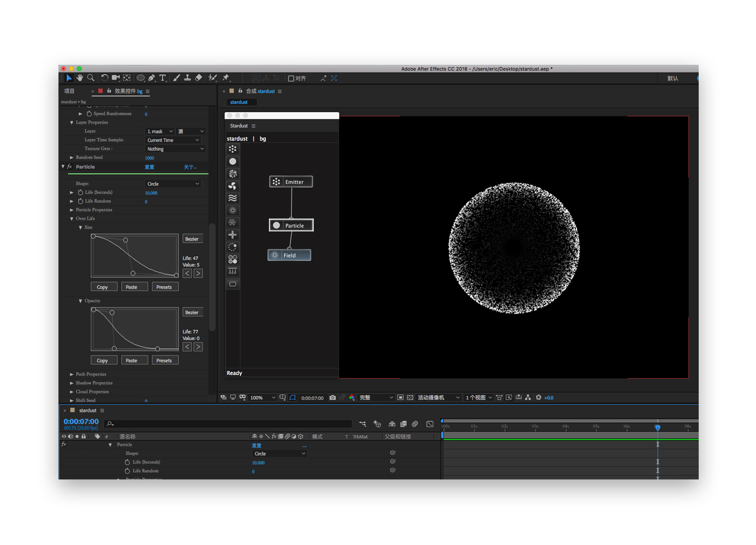Select the Field node in Stardust graph
The image size is (756, 545).
[289, 255]
